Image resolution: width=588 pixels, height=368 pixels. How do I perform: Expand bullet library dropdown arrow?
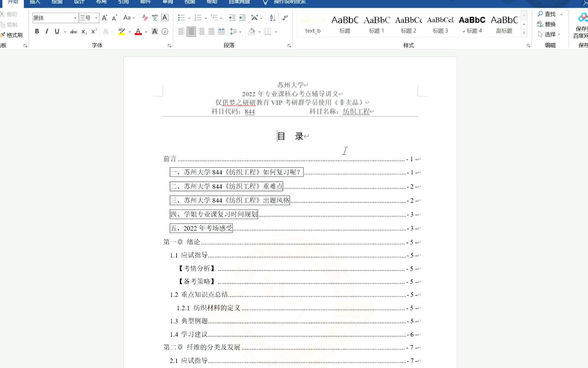[189, 18]
